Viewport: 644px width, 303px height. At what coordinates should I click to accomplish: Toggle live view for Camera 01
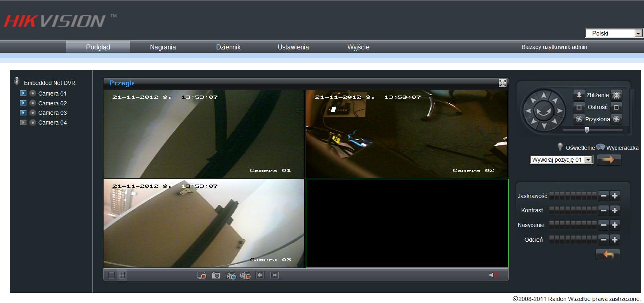coord(23,94)
